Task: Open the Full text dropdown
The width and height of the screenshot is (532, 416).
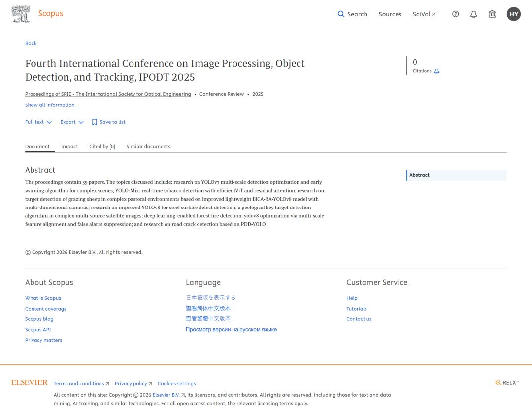Action: (x=38, y=122)
